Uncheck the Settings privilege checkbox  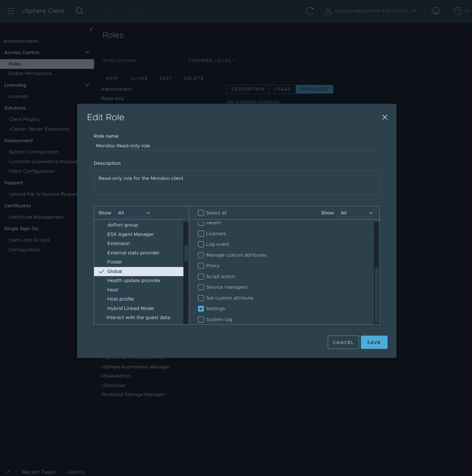pos(201,309)
